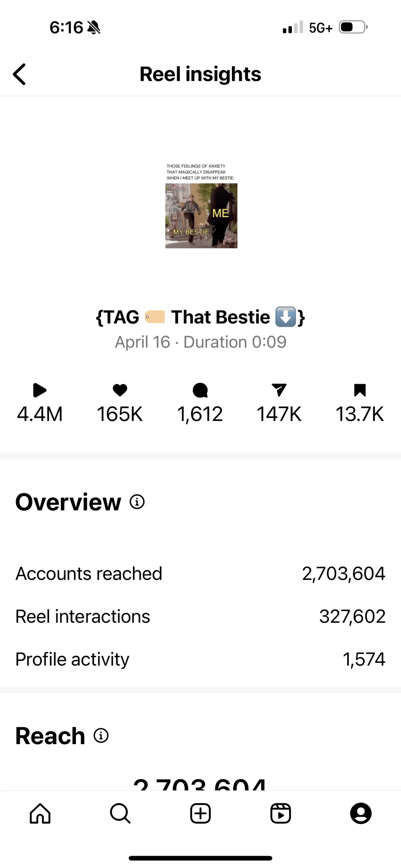The width and height of the screenshot is (401, 868).
Task: Go back using the back arrow
Action: [x=20, y=74]
